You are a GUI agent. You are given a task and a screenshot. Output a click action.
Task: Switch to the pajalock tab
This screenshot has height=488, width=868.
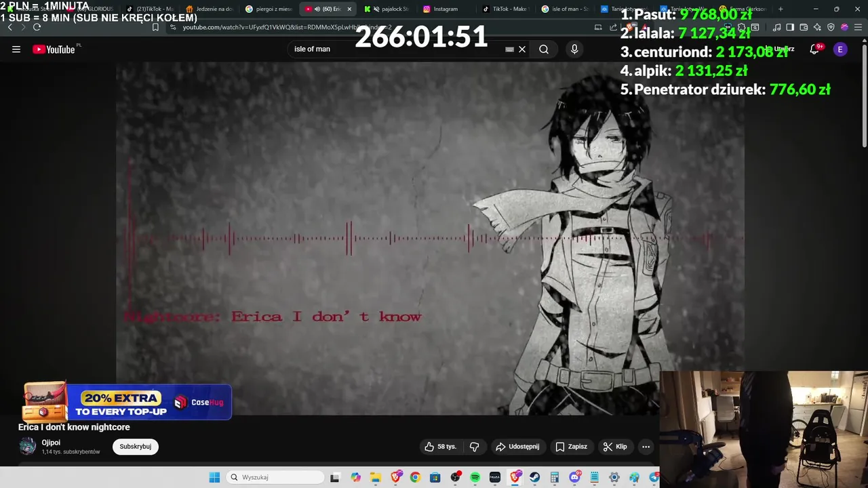(387, 9)
